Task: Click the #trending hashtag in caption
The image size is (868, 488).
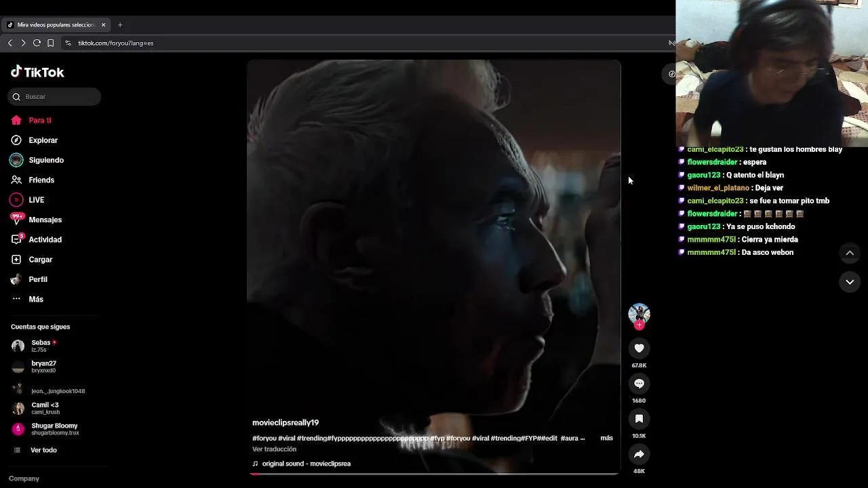Action: coord(312,439)
